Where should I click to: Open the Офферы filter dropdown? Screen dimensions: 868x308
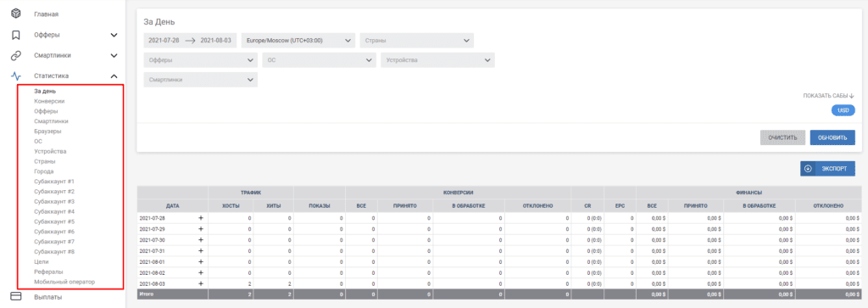[200, 60]
